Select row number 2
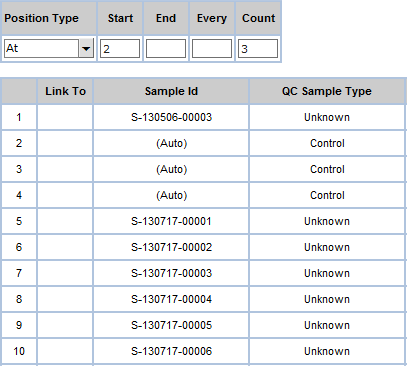Screen dimensions: 407x366 19,143
